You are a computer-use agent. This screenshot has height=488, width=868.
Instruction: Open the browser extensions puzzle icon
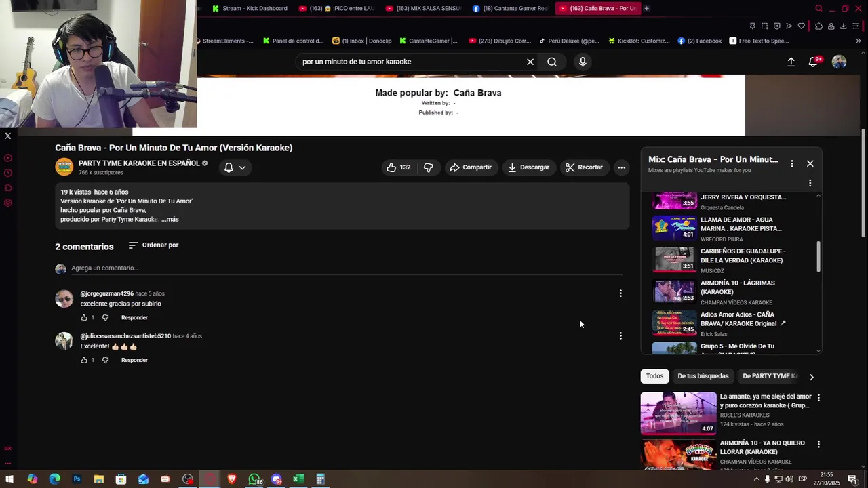(x=818, y=26)
